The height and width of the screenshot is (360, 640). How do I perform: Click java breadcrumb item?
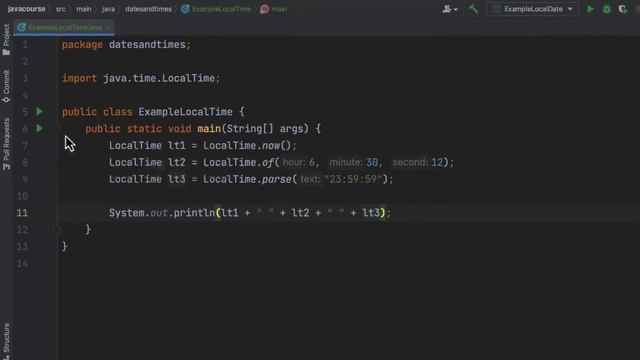(108, 9)
